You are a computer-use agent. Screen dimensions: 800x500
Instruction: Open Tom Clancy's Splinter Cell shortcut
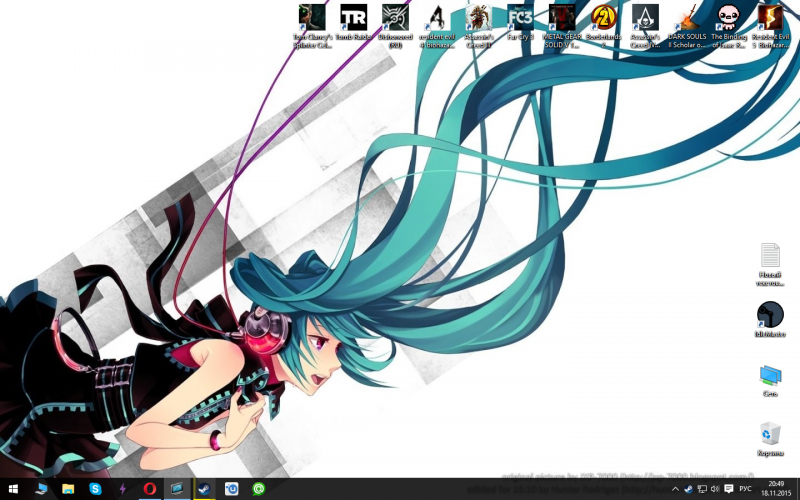312,26
